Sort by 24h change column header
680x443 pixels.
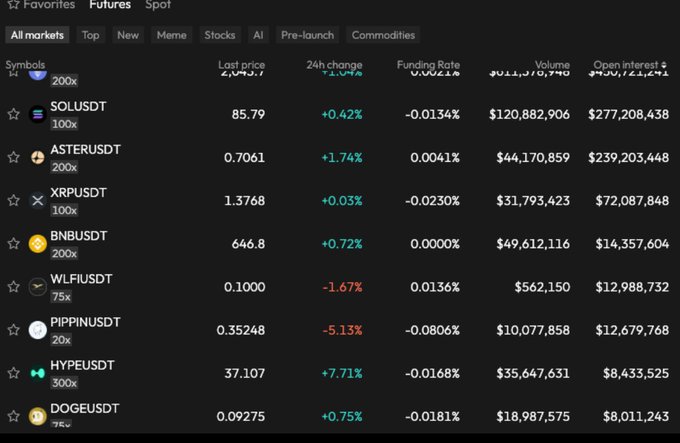click(334, 65)
